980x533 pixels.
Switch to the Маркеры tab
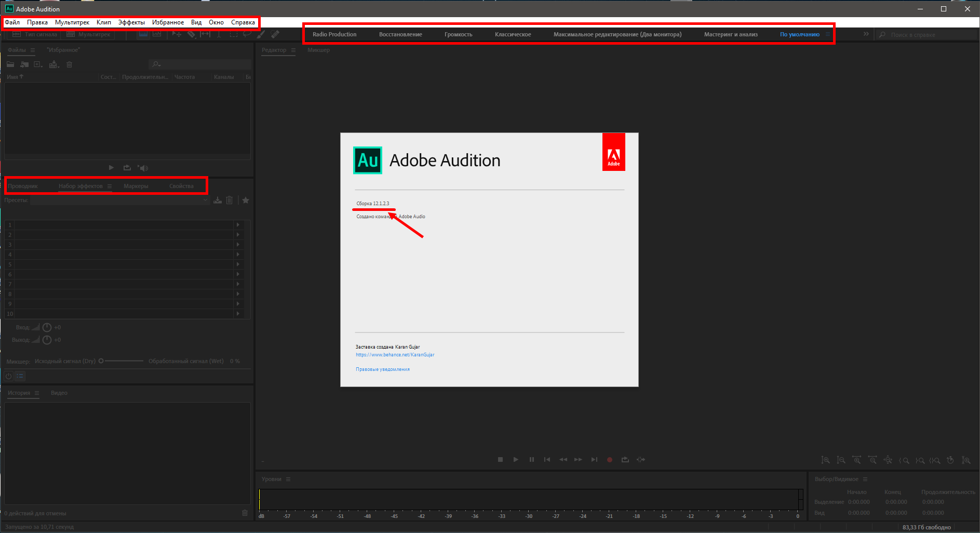click(x=136, y=186)
